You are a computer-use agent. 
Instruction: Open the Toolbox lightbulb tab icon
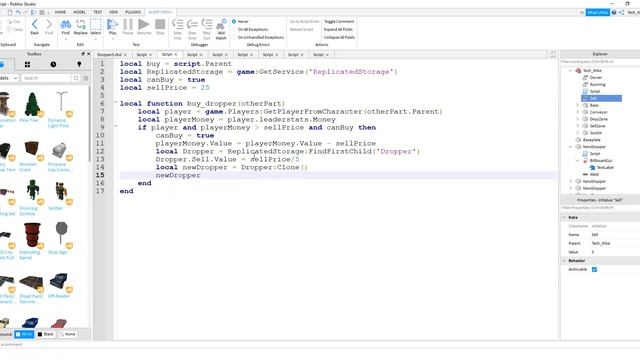tap(79, 64)
